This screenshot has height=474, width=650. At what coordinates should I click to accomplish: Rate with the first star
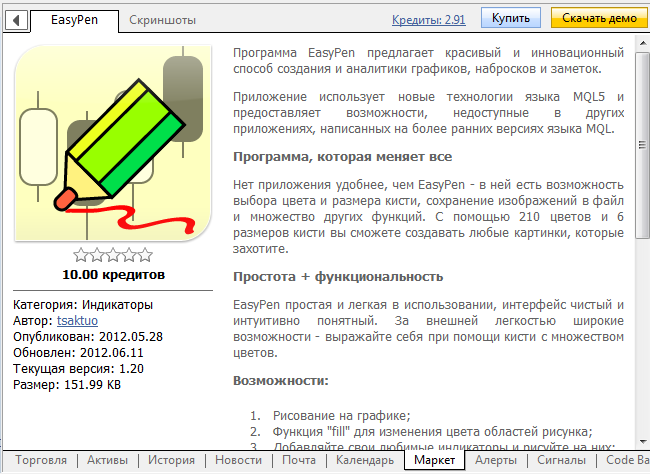(x=81, y=255)
